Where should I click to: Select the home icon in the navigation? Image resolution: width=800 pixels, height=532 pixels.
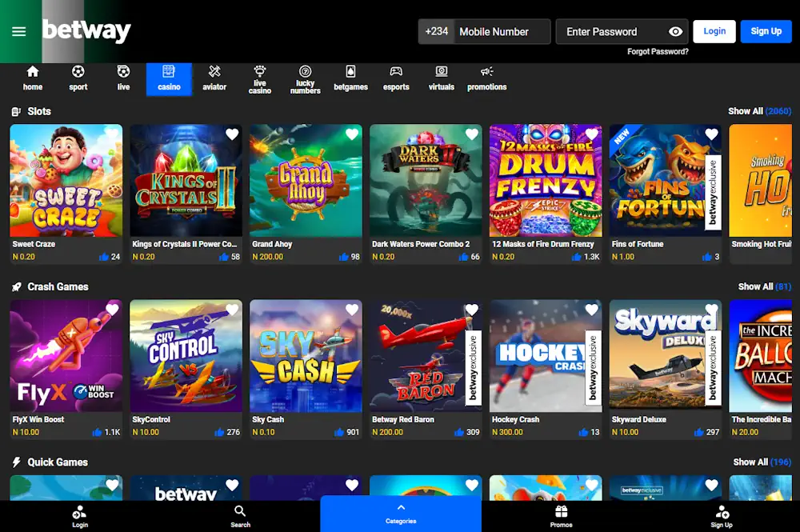pos(32,73)
